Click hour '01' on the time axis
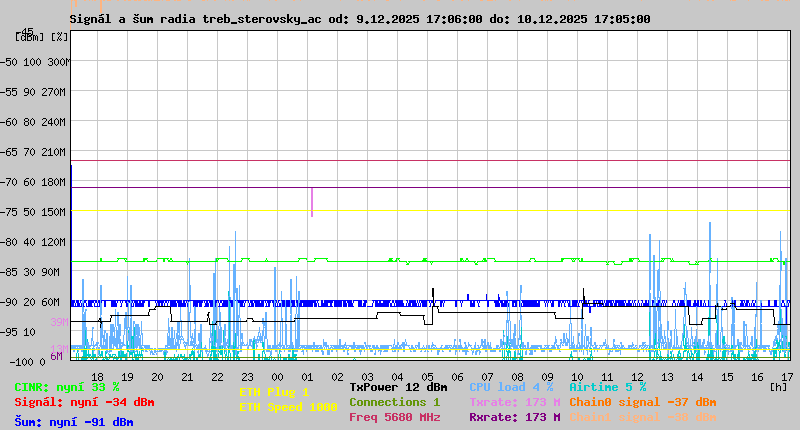The image size is (800, 430). coord(307,377)
